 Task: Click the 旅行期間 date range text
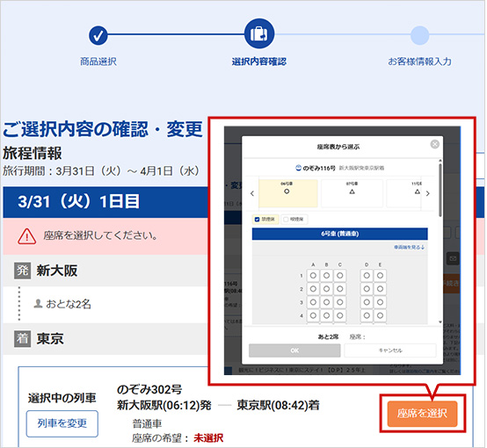(101, 171)
